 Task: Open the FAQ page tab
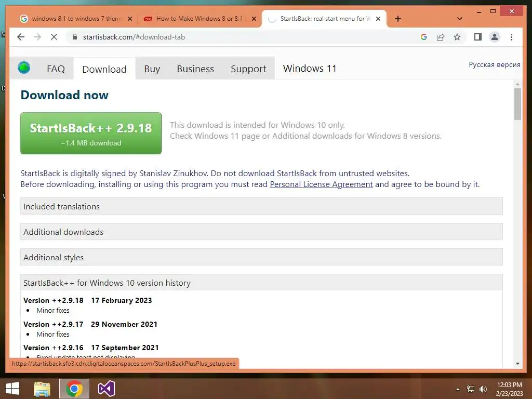[x=56, y=69]
